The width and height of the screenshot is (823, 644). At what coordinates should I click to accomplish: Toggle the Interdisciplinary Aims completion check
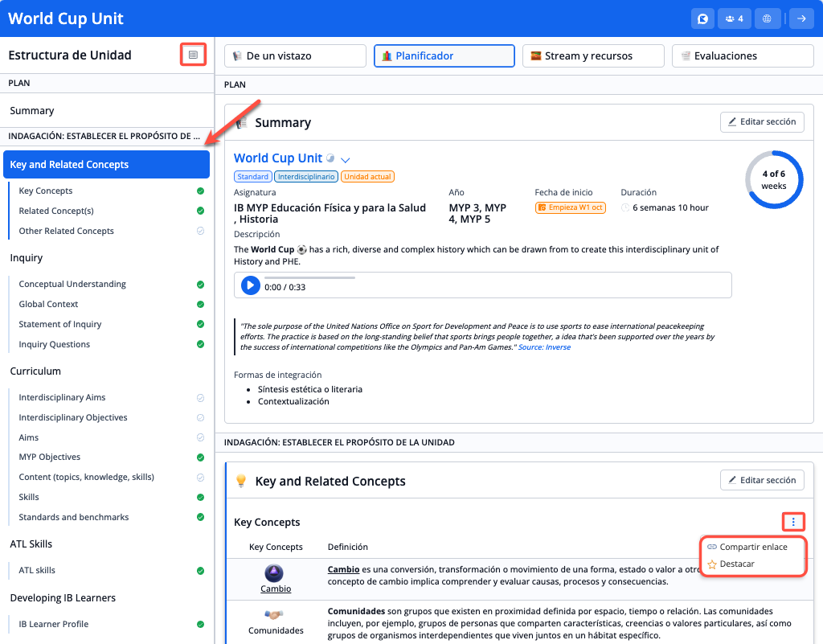pos(200,398)
